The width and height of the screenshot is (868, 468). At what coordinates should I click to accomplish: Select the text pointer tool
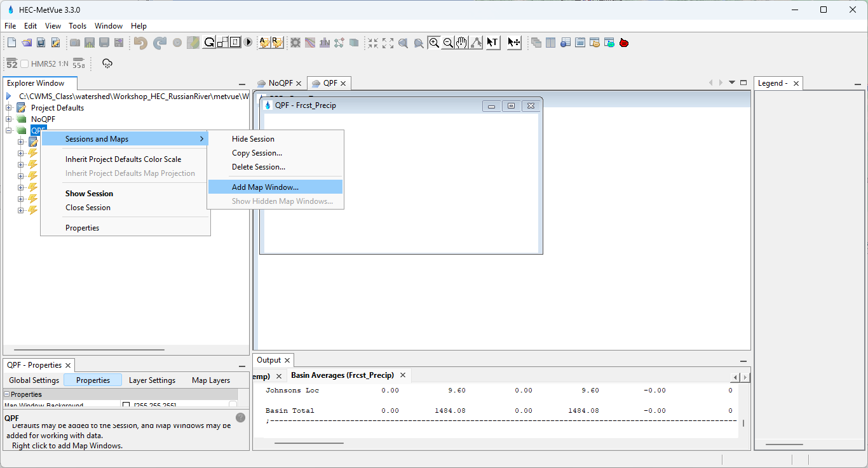(x=492, y=43)
